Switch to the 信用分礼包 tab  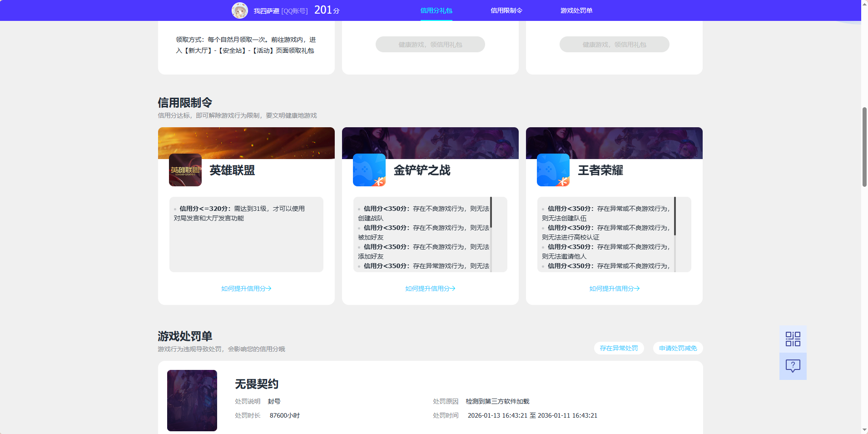click(x=436, y=10)
